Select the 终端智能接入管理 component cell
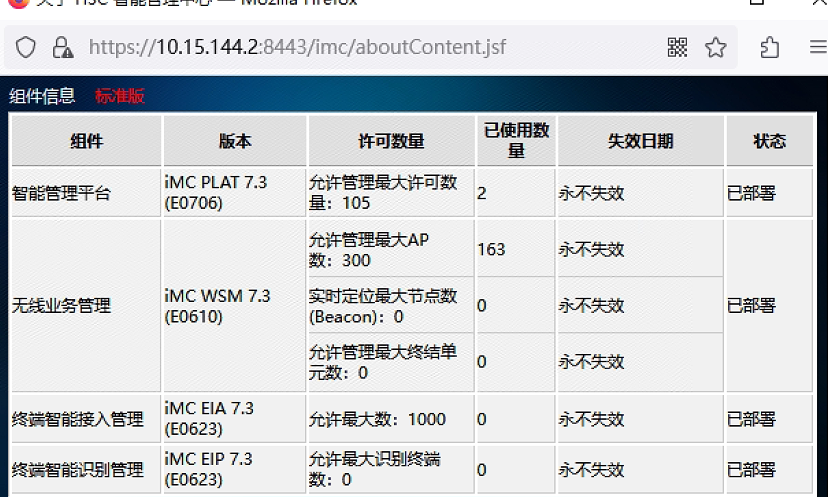This screenshot has width=828, height=497. pyautogui.click(x=86, y=418)
